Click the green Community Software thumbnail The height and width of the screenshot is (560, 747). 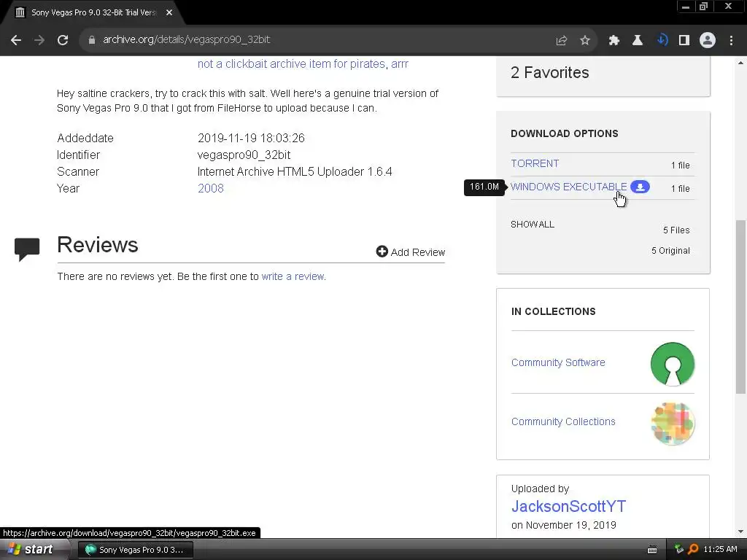tap(672, 364)
